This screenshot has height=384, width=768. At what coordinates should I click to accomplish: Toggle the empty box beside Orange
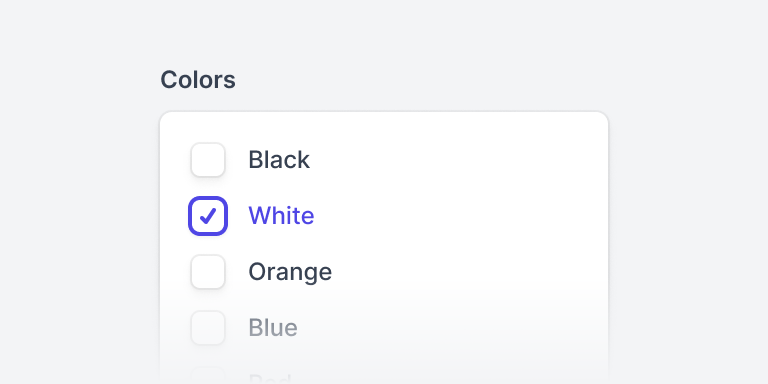[x=208, y=272]
